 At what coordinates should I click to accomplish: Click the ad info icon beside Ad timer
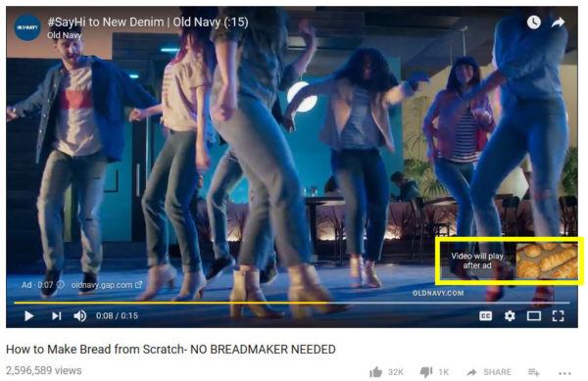61,285
